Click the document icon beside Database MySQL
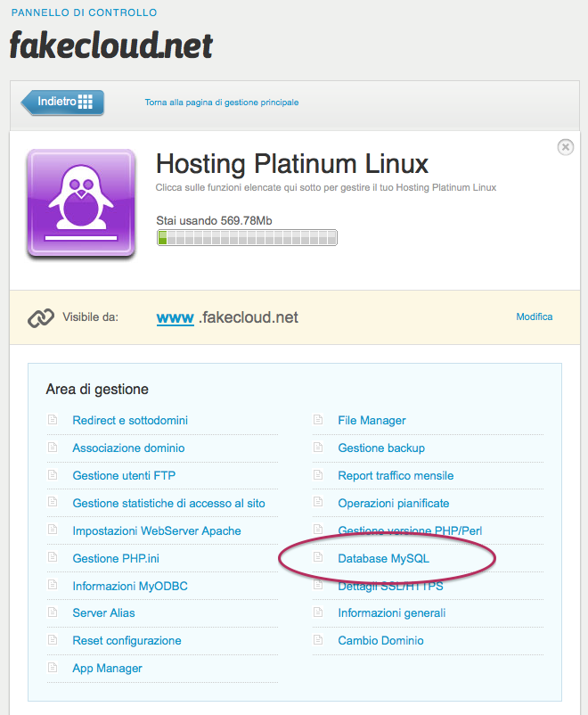Viewport: 588px width, 715px height. click(318, 557)
